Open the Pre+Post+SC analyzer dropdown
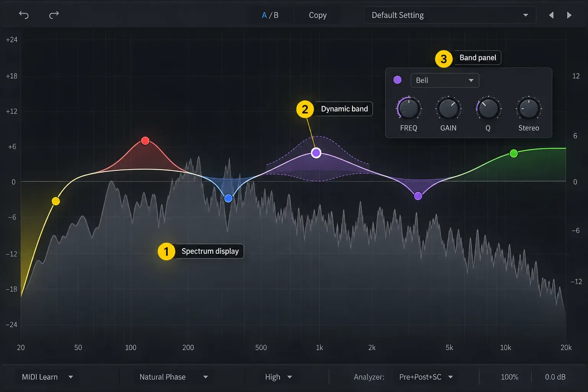This screenshot has width=588, height=392. click(426, 377)
